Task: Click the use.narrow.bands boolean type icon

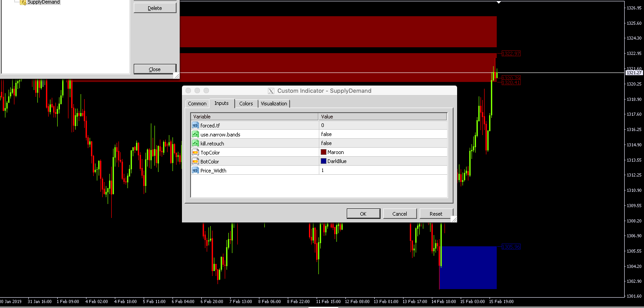Action: pos(195,134)
